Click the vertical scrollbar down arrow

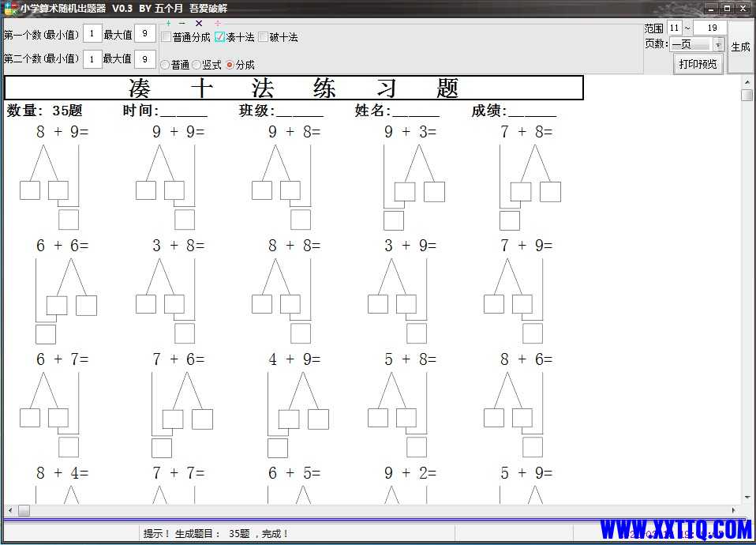click(x=747, y=497)
